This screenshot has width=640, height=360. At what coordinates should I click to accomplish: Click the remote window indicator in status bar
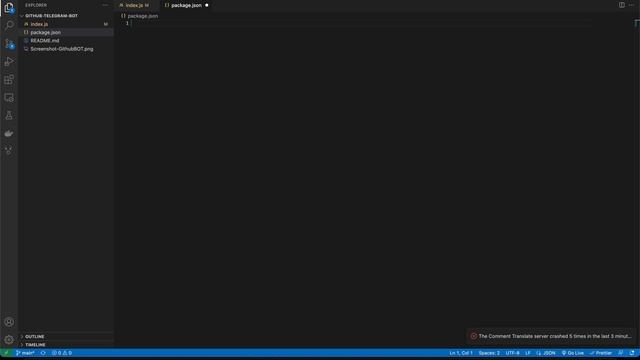click(x=6, y=353)
